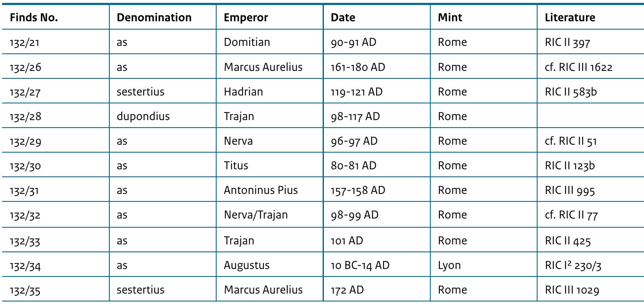Click the 'Finds No.' column header
Image resolution: width=644 pixels, height=304 pixels.
point(34,18)
